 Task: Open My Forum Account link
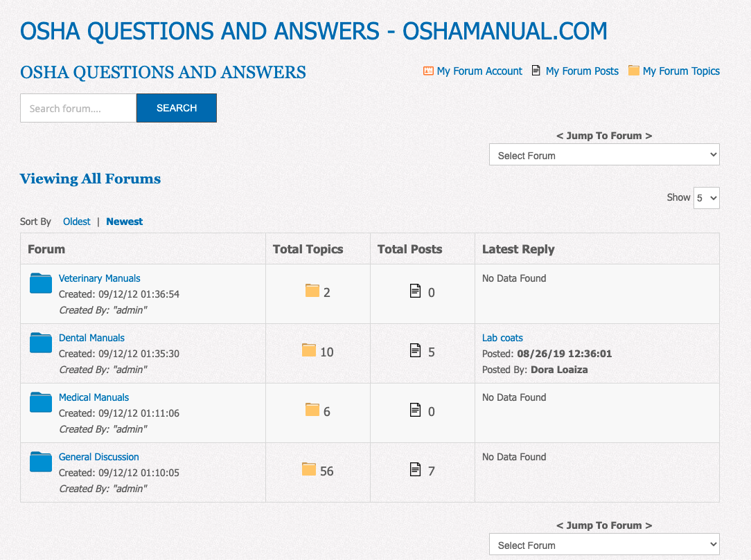[x=479, y=71]
